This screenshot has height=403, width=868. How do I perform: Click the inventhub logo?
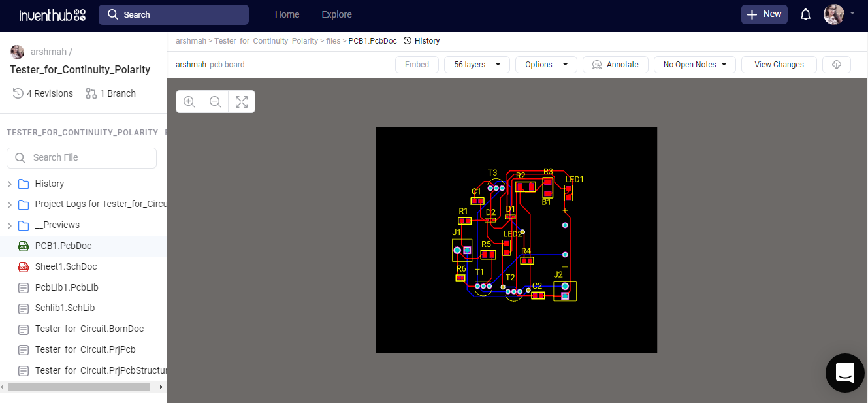point(52,14)
